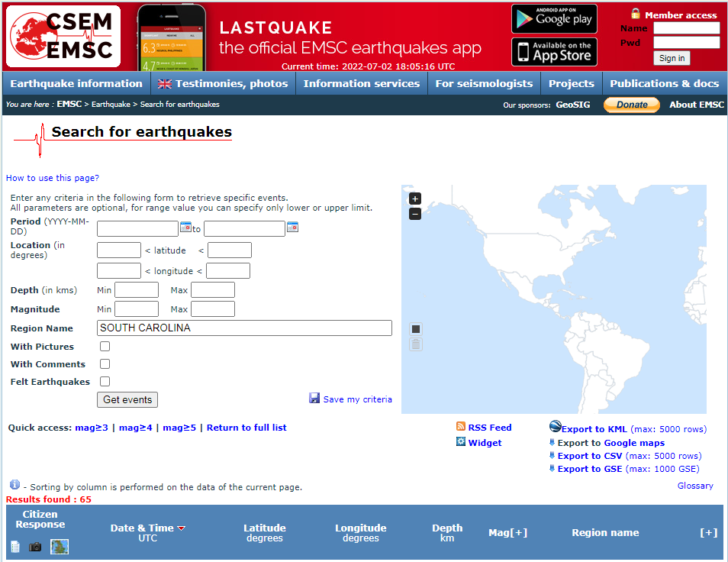The height and width of the screenshot is (562, 728).
Task: Focus the Pwd password field
Action: pyautogui.click(x=687, y=43)
